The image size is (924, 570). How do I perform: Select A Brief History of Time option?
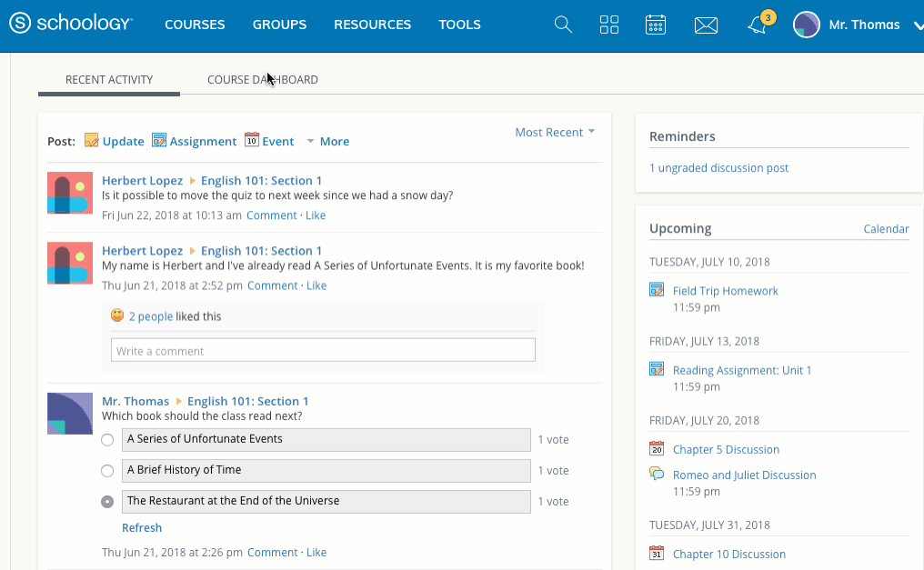pyautogui.click(x=107, y=471)
